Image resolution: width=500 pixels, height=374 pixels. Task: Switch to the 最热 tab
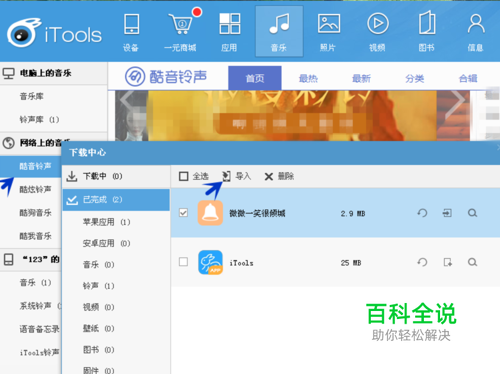(308, 78)
